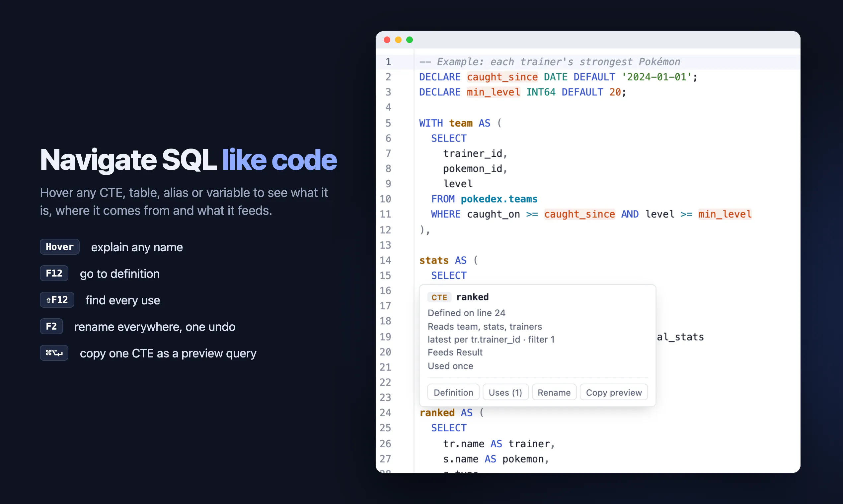
Task: Click the 'stats' CTE name on line 14
Action: tap(434, 261)
